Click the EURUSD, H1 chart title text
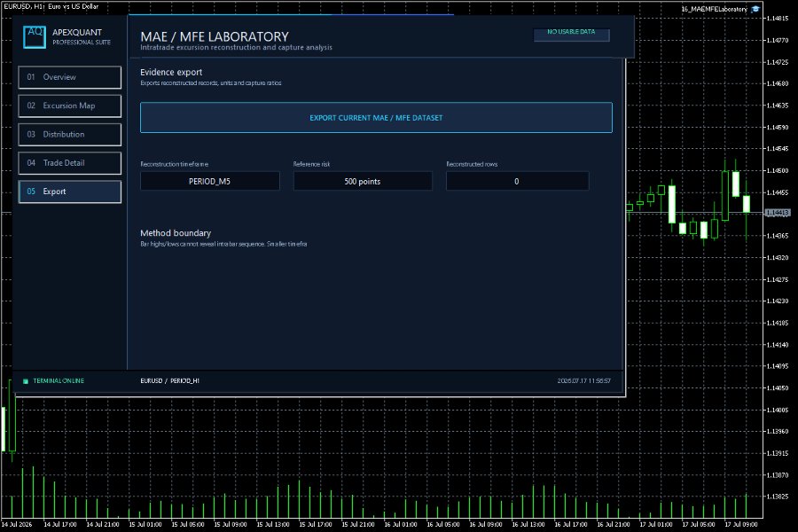This screenshot has width=798, height=532. 51,6
